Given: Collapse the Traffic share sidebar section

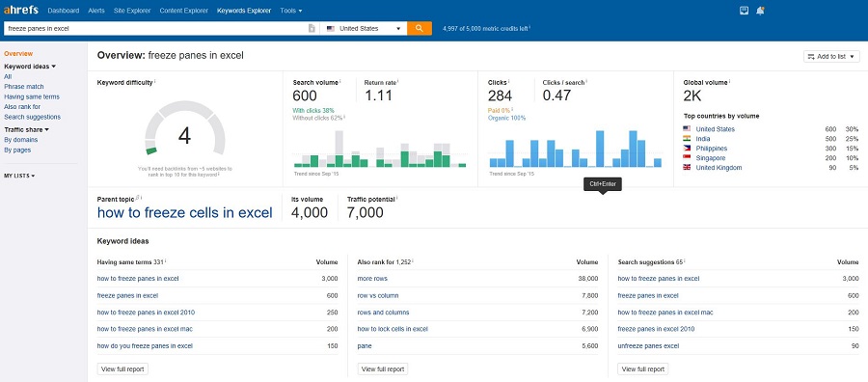Looking at the screenshot, I should click(27, 129).
